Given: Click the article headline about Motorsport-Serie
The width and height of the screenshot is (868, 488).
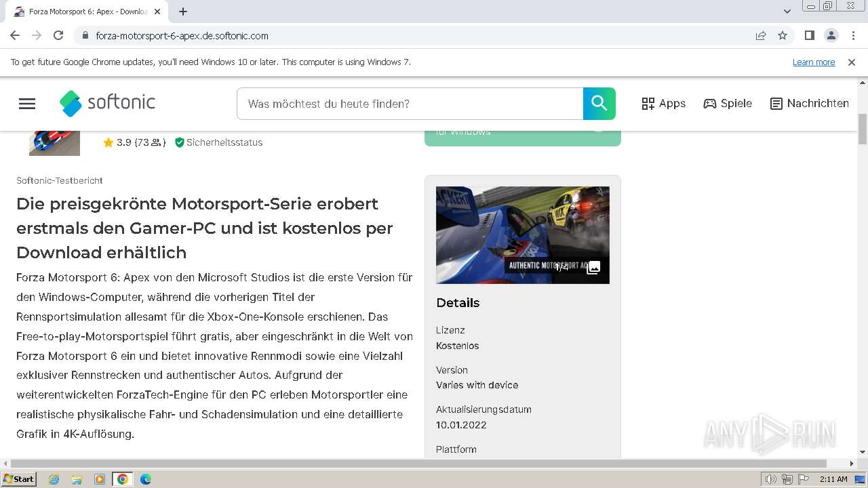Looking at the screenshot, I should coord(205,228).
